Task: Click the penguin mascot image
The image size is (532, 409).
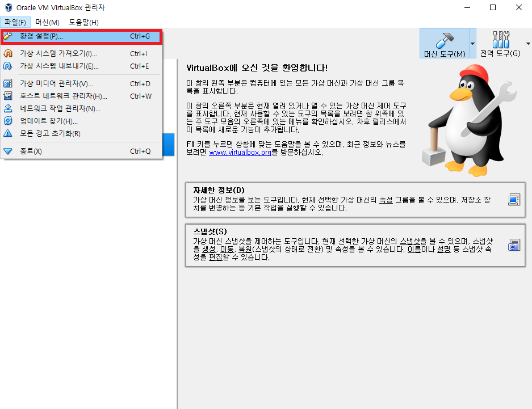Action: click(x=469, y=120)
